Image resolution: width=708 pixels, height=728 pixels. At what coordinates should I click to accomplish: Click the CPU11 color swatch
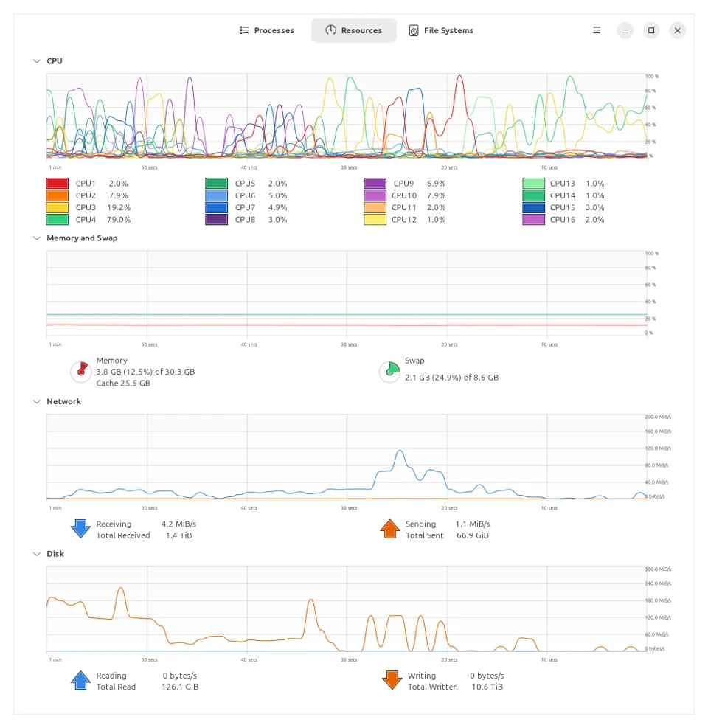click(375, 207)
